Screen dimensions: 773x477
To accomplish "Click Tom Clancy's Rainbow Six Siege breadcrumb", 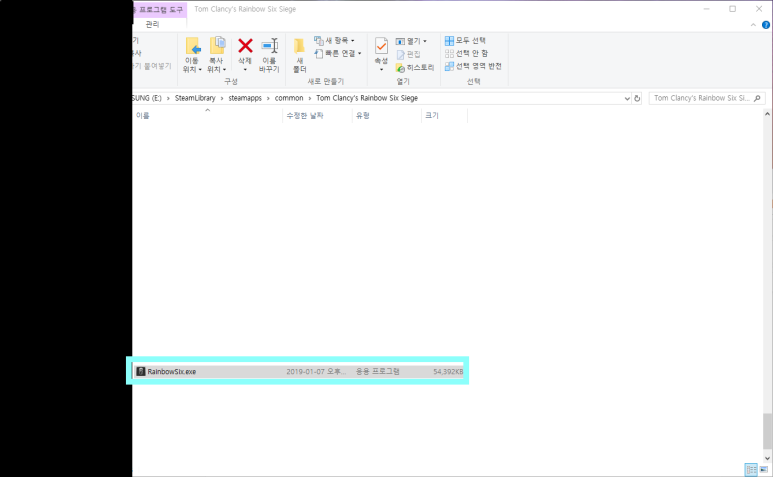I will point(367,98).
